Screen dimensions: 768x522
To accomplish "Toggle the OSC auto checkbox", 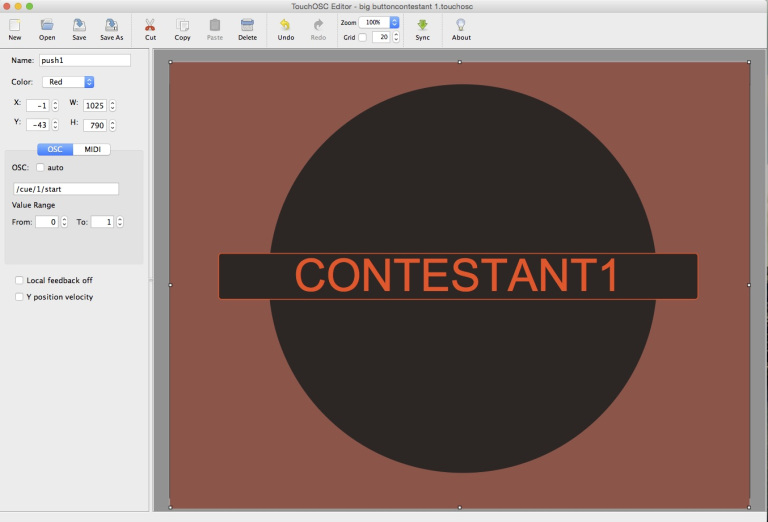I will (40, 167).
